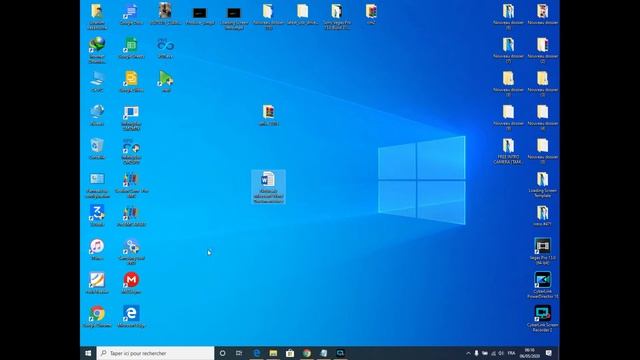Launch Edge from the taskbar
The width and height of the screenshot is (640, 360).
(257, 353)
